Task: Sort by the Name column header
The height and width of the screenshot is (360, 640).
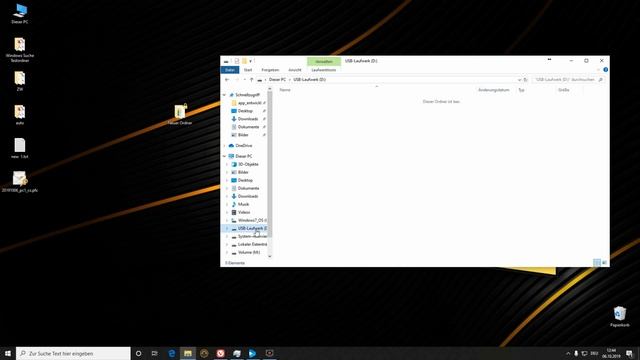Action: coord(285,90)
